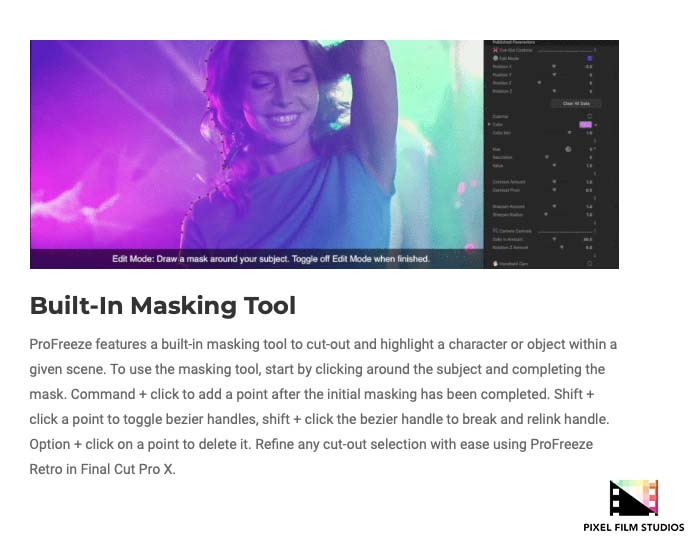Click the Edit Mode instruction caption in viewer
The image size is (693, 538).
[270, 259]
